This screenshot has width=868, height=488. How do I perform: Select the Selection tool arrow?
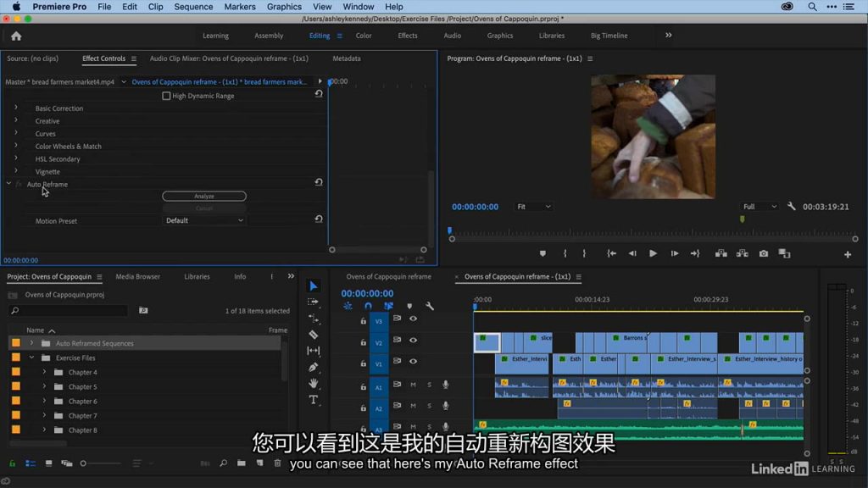(314, 286)
